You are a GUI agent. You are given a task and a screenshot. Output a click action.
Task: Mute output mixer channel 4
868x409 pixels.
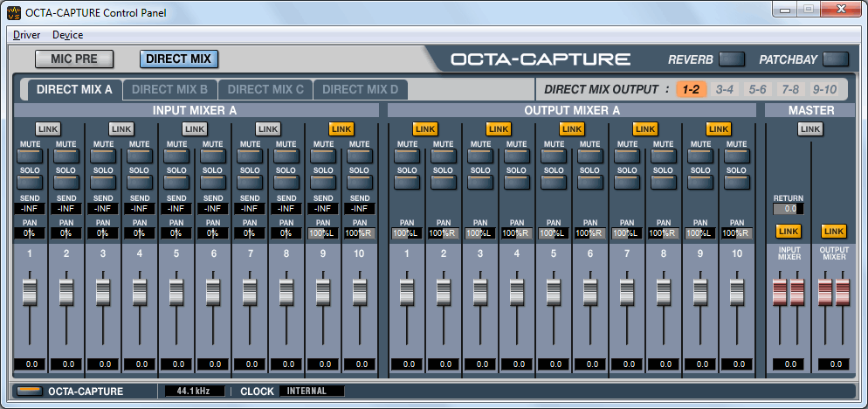[x=517, y=156]
